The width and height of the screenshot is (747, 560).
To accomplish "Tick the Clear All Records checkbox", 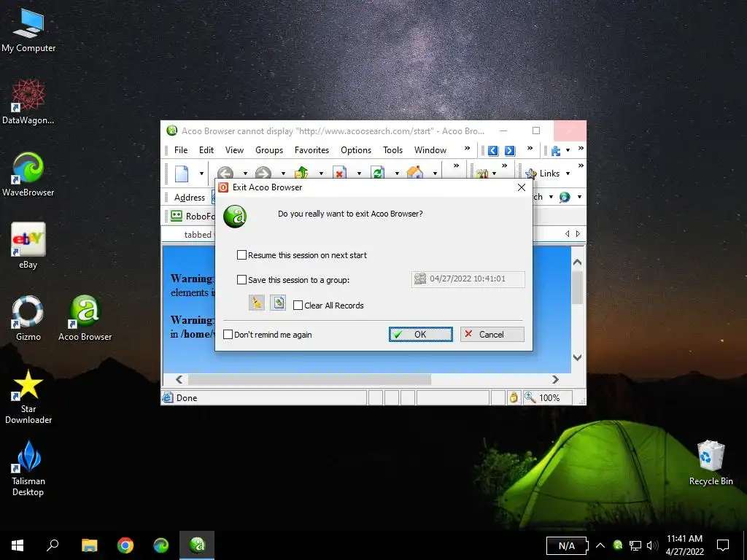I will pyautogui.click(x=298, y=306).
